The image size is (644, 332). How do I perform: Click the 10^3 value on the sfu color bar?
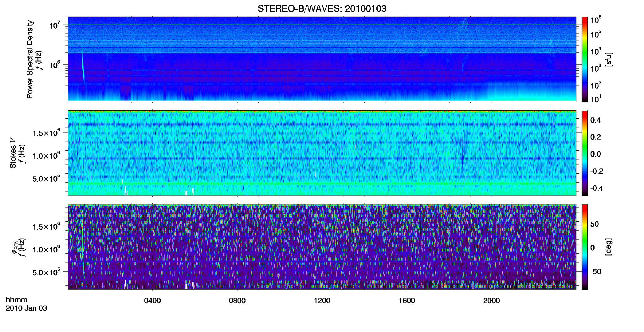coord(596,68)
